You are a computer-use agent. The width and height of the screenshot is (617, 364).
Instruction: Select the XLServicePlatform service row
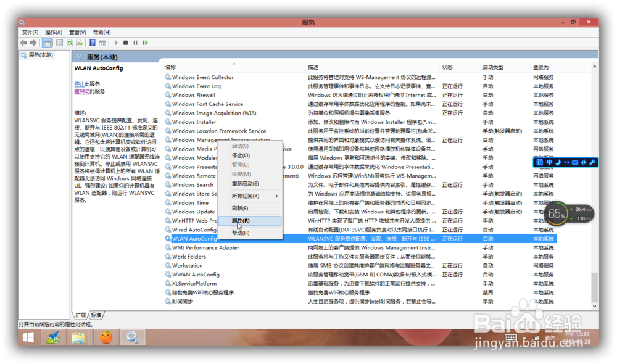click(360, 284)
